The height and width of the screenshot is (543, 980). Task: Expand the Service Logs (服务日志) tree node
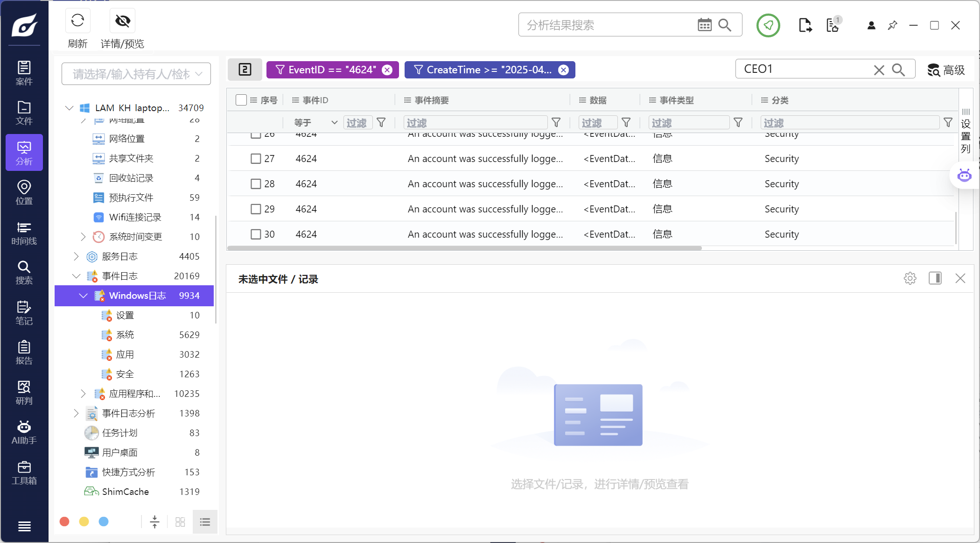(x=77, y=256)
